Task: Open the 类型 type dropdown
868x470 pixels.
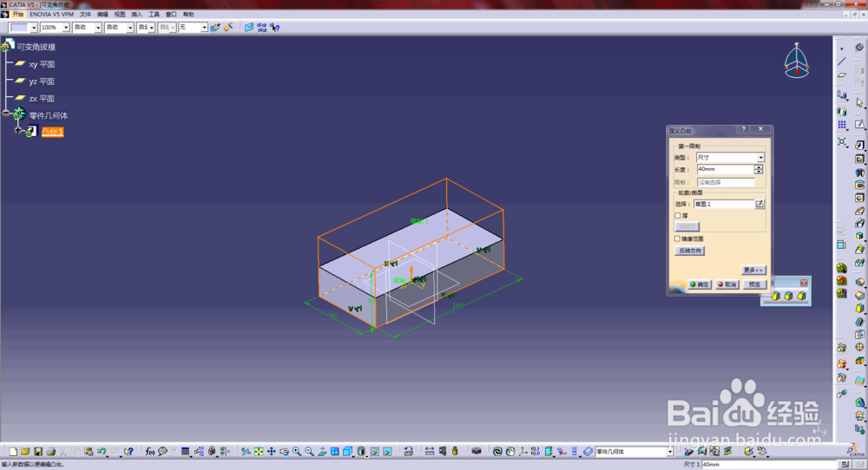Action: 760,158
